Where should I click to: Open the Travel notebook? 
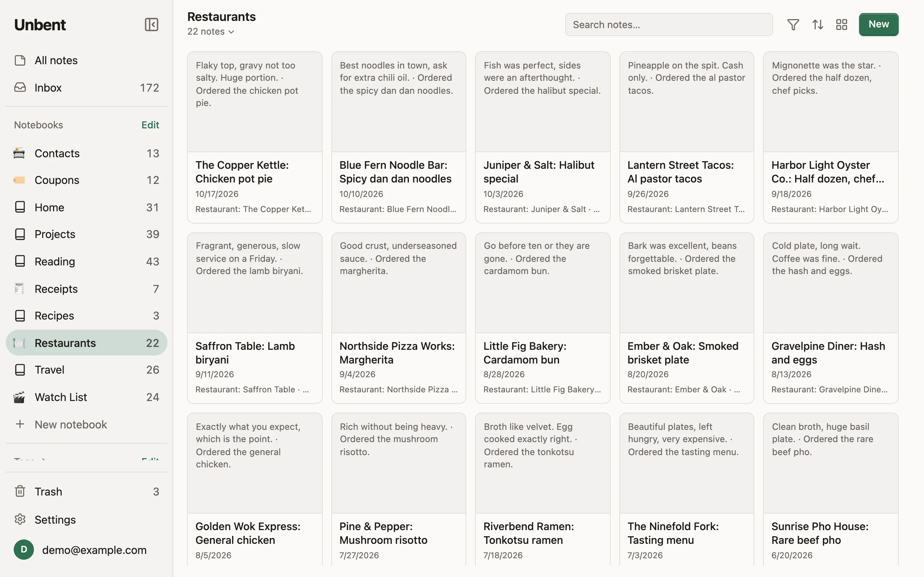click(87, 370)
